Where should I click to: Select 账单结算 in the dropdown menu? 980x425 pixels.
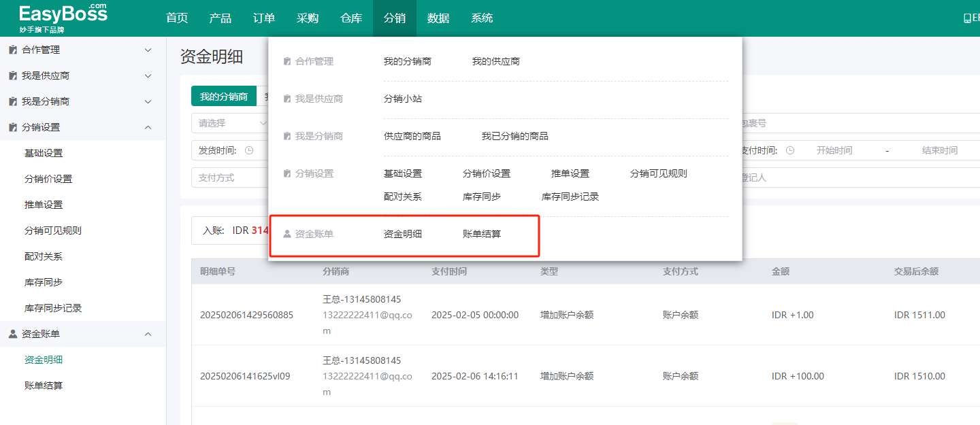coord(481,234)
